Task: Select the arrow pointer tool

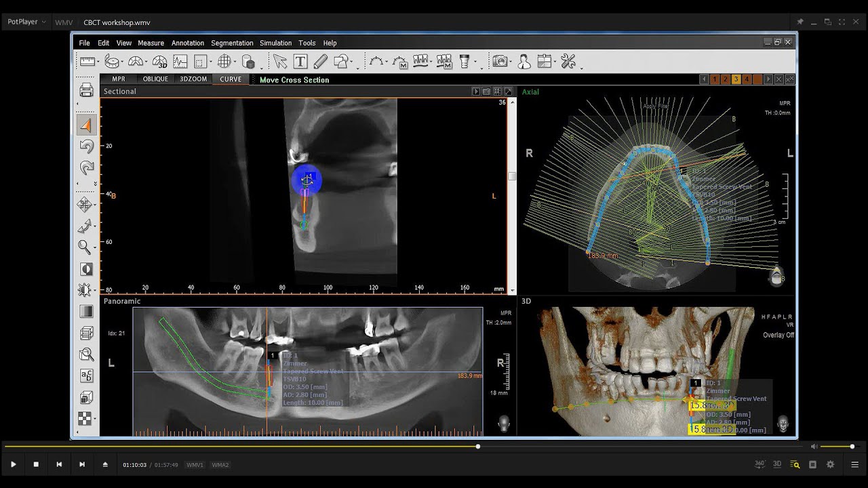Action: pyautogui.click(x=280, y=62)
